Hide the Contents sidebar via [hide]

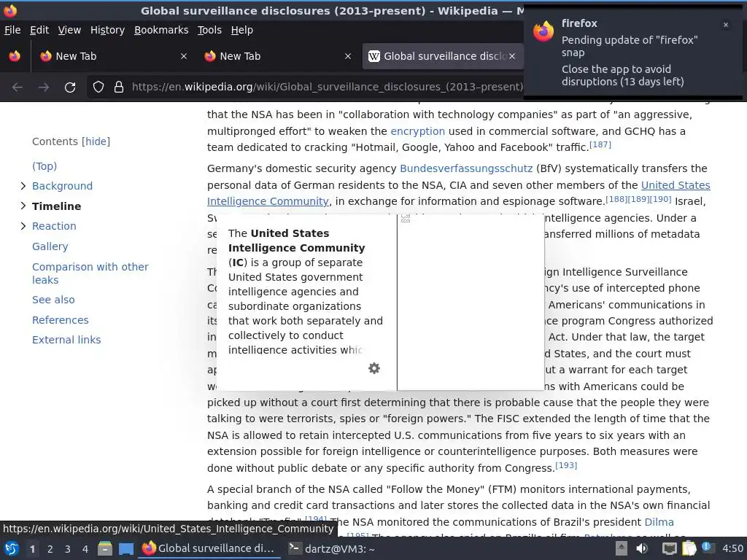tap(96, 141)
